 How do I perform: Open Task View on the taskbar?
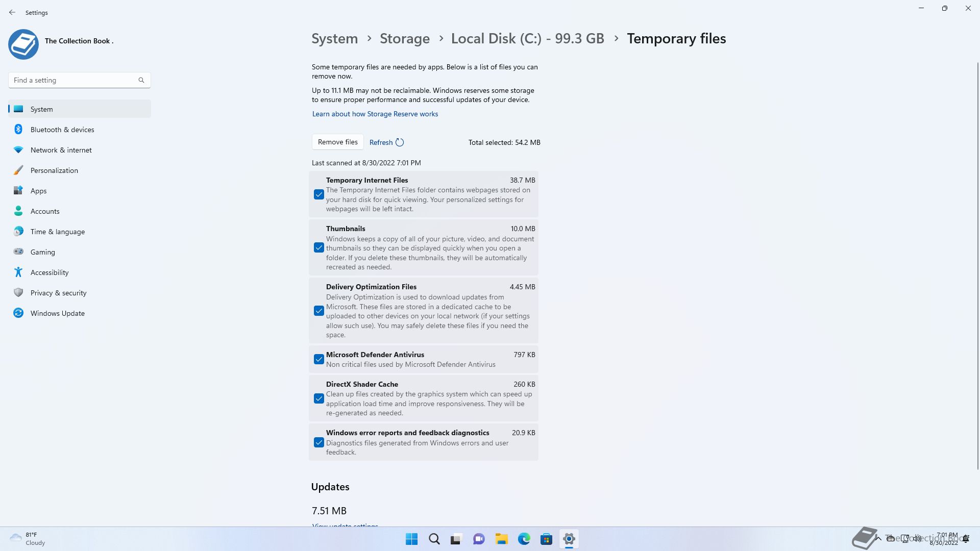coord(456,539)
